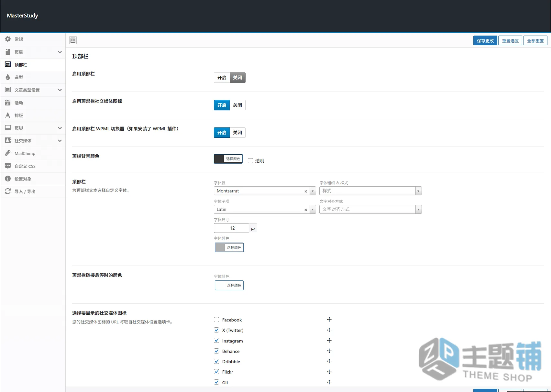Click the drag handle icon for Facebook
Screen dimensions: 551x392
[x=329, y=320]
